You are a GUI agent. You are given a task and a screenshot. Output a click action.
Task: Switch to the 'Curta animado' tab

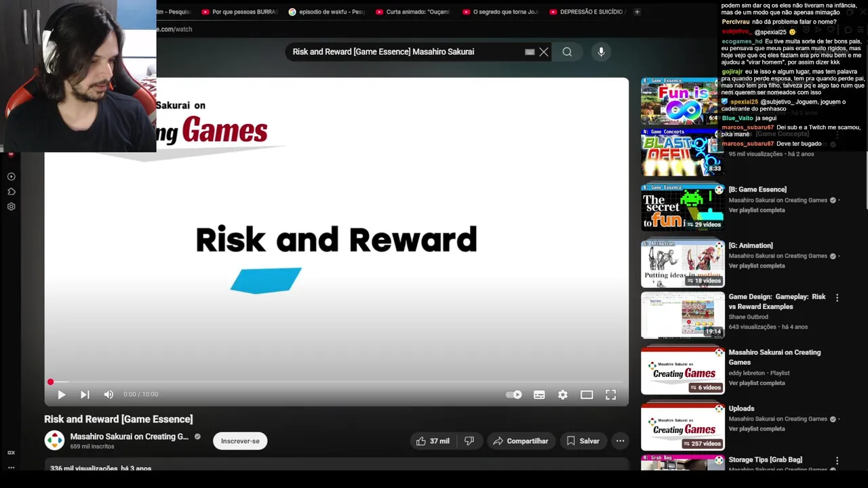tap(413, 12)
